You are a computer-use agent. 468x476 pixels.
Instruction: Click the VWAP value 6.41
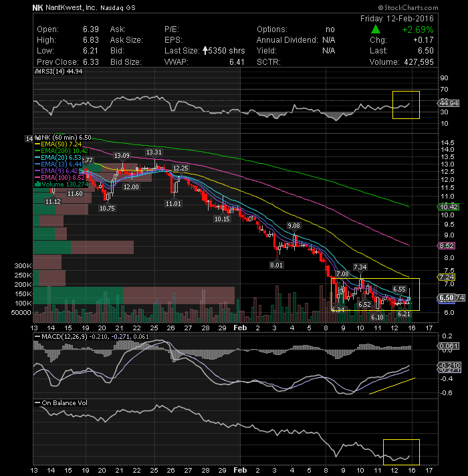pos(237,62)
